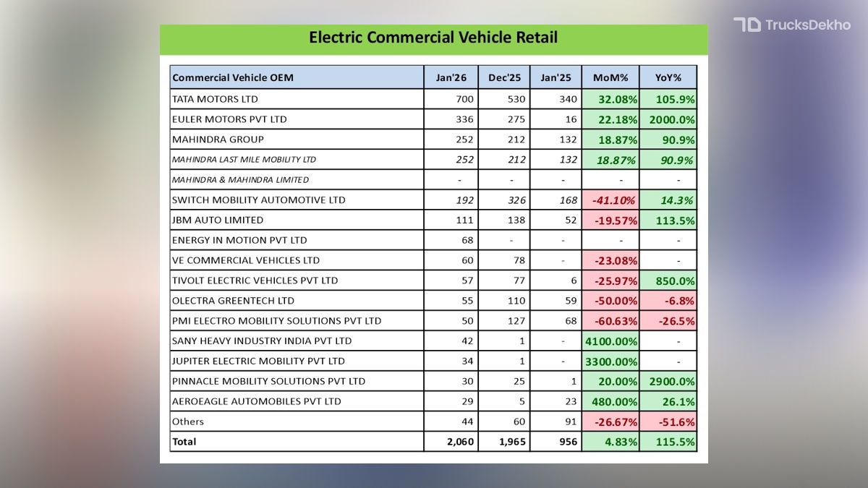The width and height of the screenshot is (868, 488).
Task: Select the YoY% column header
Action: click(668, 77)
